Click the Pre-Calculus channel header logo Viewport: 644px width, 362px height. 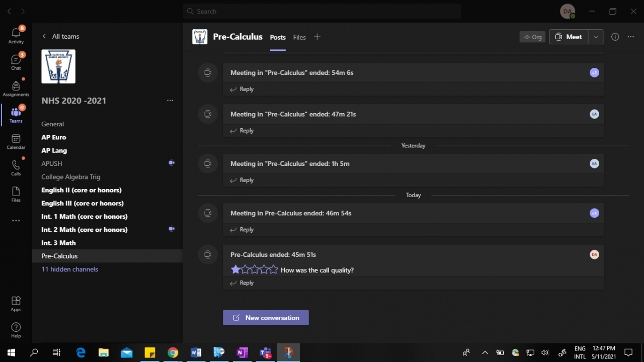click(200, 37)
